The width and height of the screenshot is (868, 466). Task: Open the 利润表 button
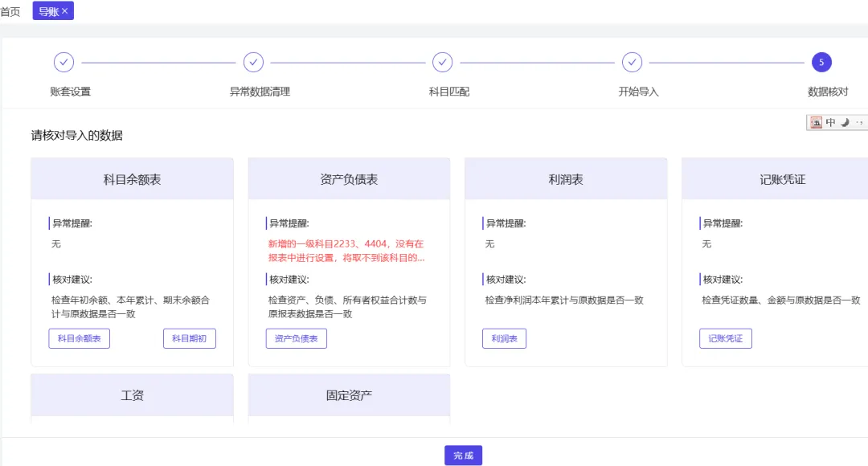pos(504,339)
